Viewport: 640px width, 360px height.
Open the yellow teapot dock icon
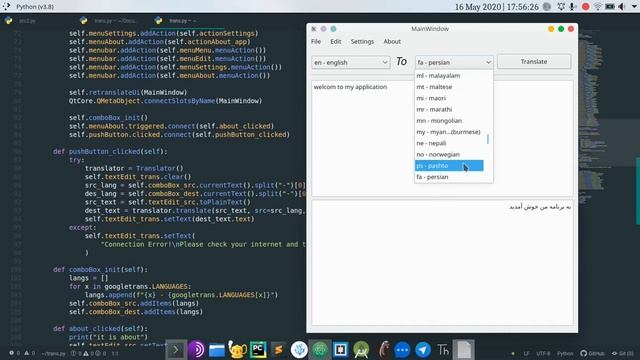click(x=237, y=350)
